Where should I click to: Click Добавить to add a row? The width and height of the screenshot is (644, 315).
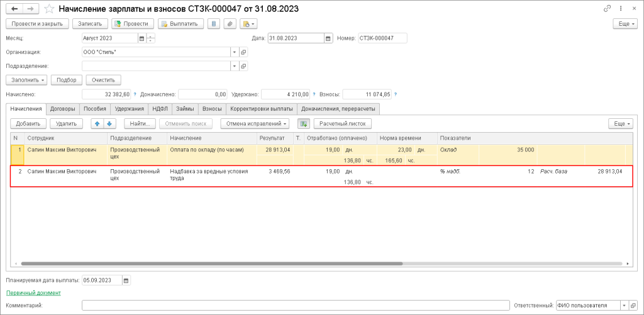point(28,124)
